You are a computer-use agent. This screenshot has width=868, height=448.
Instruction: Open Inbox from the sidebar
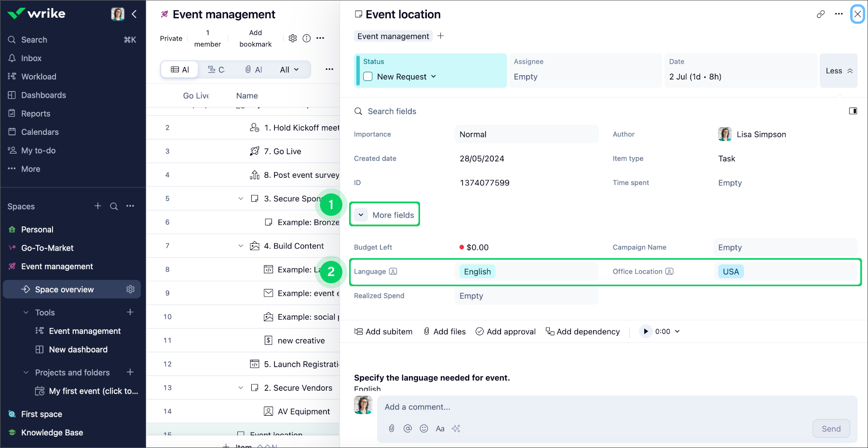[x=31, y=58]
